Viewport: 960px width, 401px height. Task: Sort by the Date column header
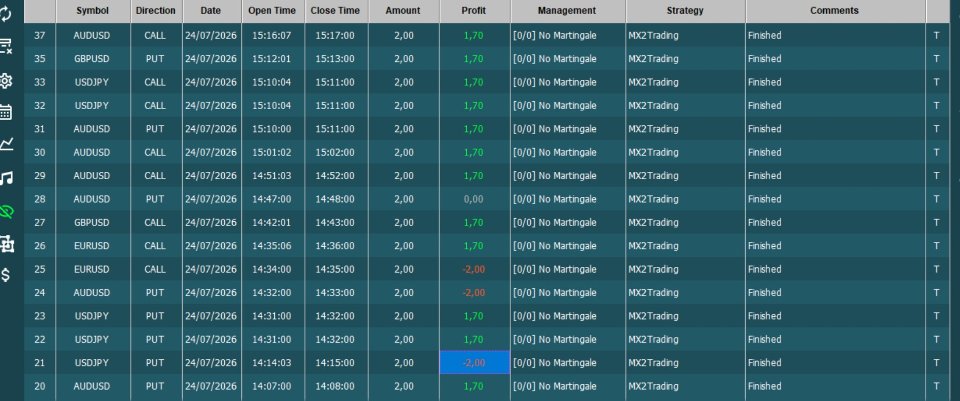(211, 10)
